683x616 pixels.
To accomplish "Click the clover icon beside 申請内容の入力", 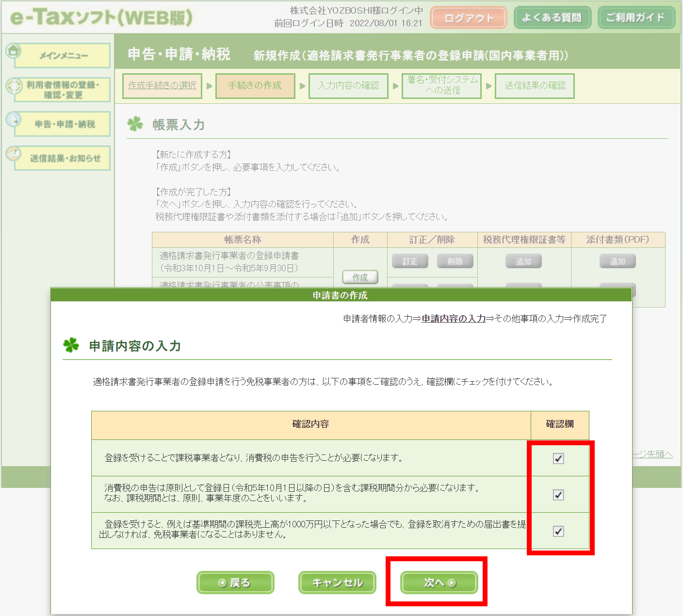I will click(x=71, y=345).
